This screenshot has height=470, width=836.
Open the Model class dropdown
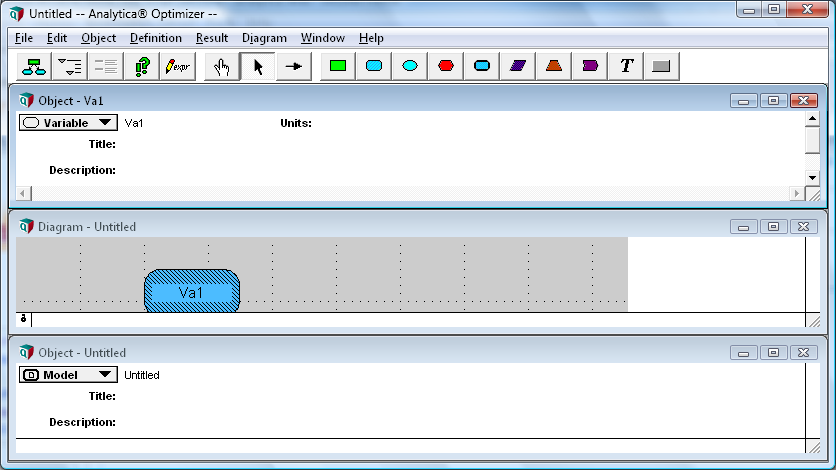click(x=68, y=375)
